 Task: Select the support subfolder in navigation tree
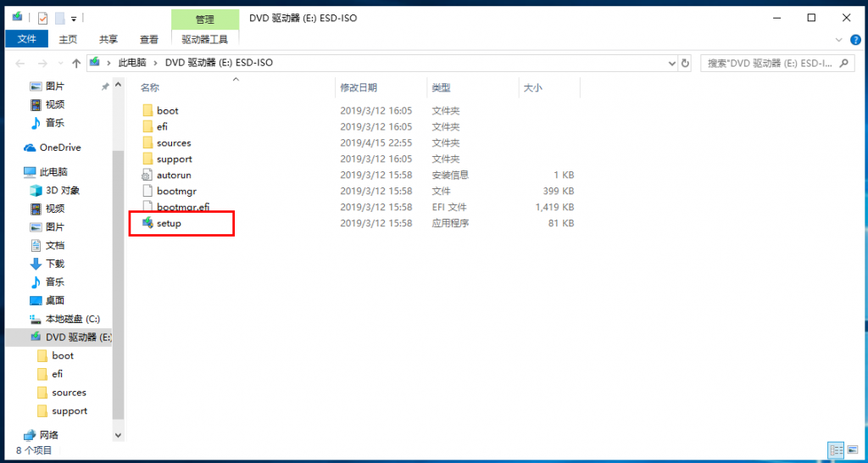pyautogui.click(x=70, y=411)
